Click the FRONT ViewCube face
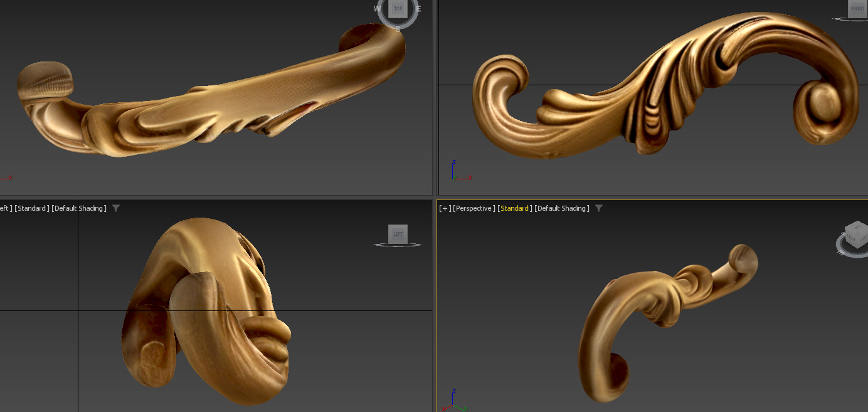The width and height of the screenshot is (868, 412). pos(857,8)
